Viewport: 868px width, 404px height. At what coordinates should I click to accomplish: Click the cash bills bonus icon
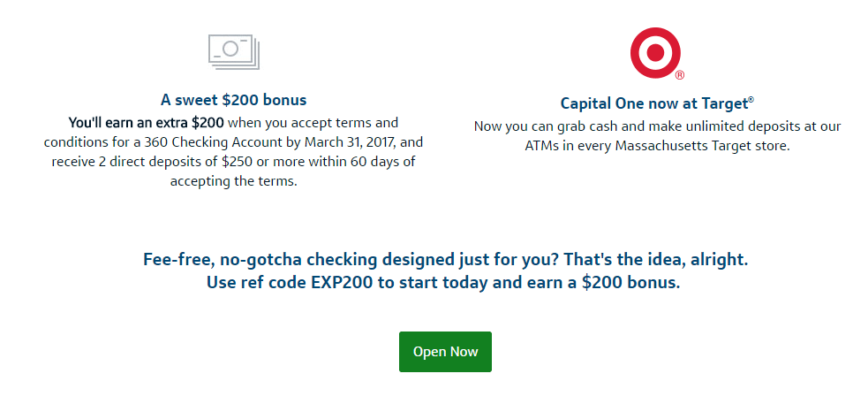tap(234, 52)
